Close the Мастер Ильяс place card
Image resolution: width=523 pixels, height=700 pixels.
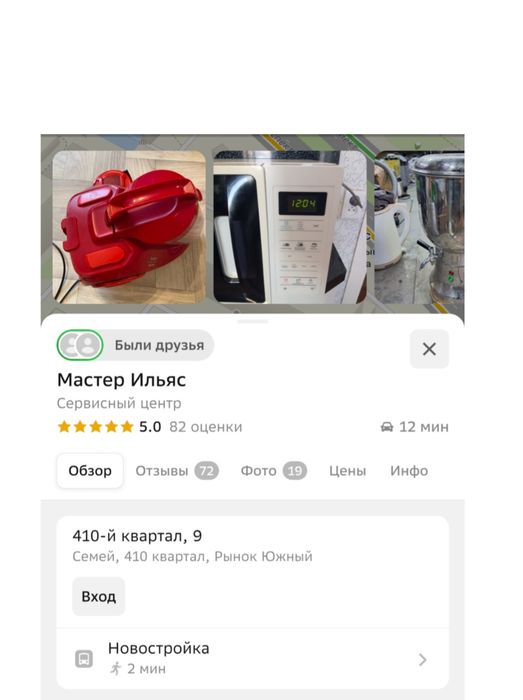(429, 349)
